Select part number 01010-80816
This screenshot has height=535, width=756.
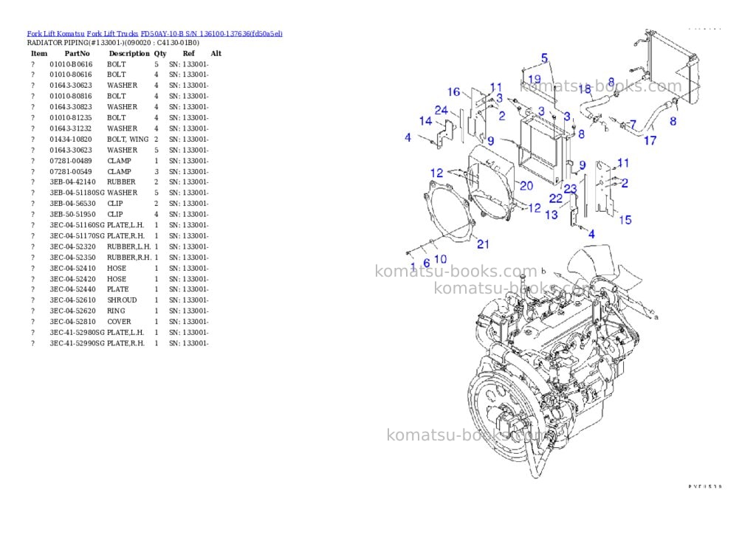(x=71, y=96)
